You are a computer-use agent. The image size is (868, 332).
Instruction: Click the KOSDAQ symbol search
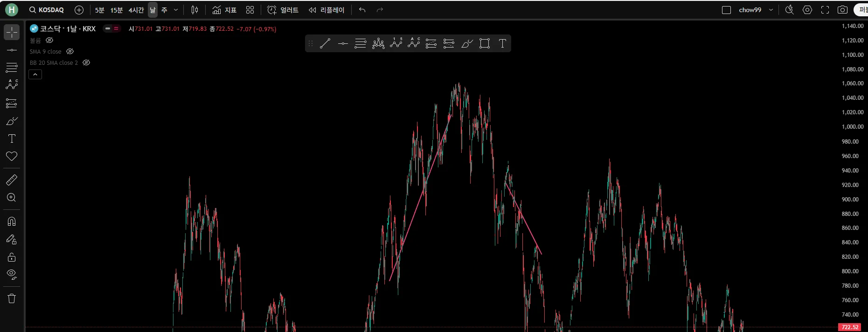(x=47, y=10)
